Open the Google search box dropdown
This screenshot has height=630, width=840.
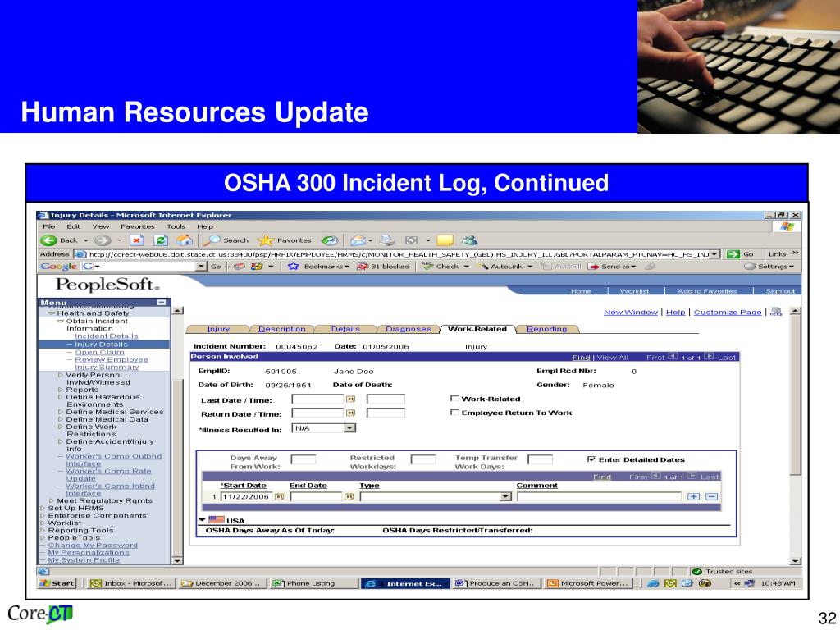[x=201, y=267]
